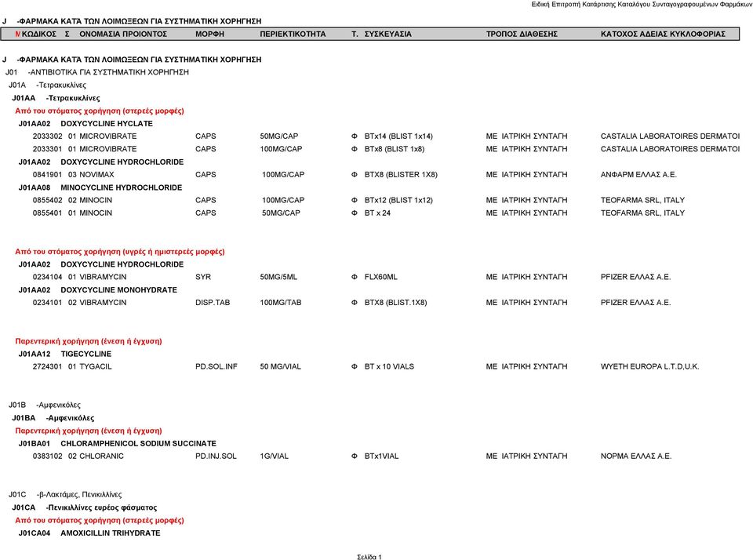Click MINOCYCLINE HYDROCHLORIDE substance name
Image resolution: width=753 pixels, height=560 pixels.
point(121,187)
